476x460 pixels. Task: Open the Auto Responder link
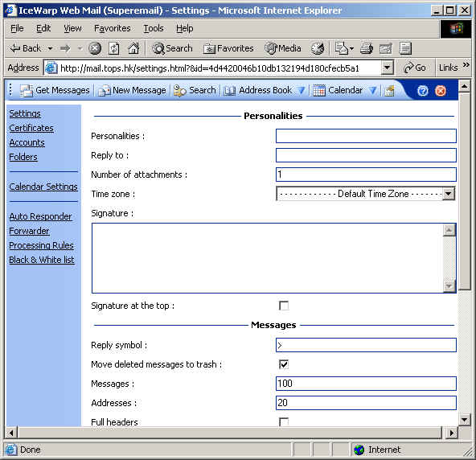pyautogui.click(x=40, y=216)
